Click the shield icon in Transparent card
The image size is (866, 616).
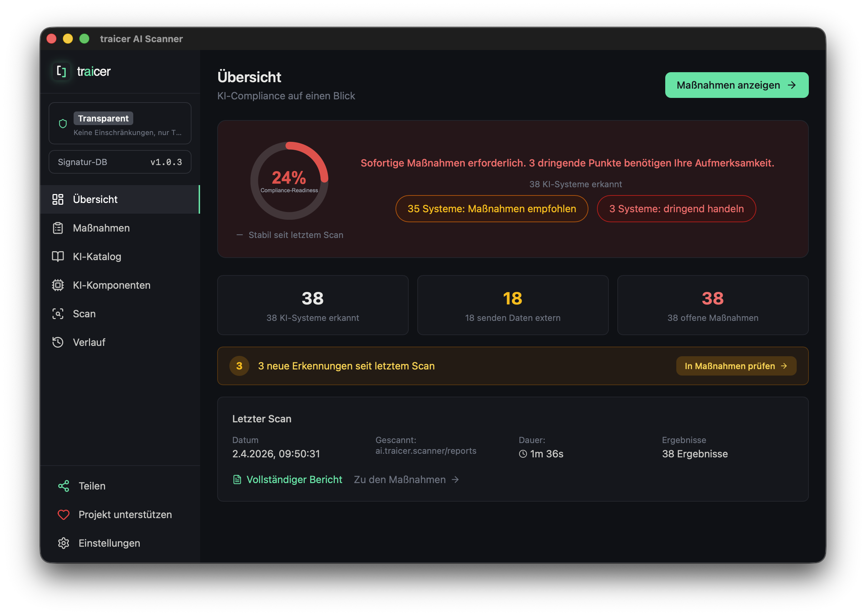click(63, 124)
